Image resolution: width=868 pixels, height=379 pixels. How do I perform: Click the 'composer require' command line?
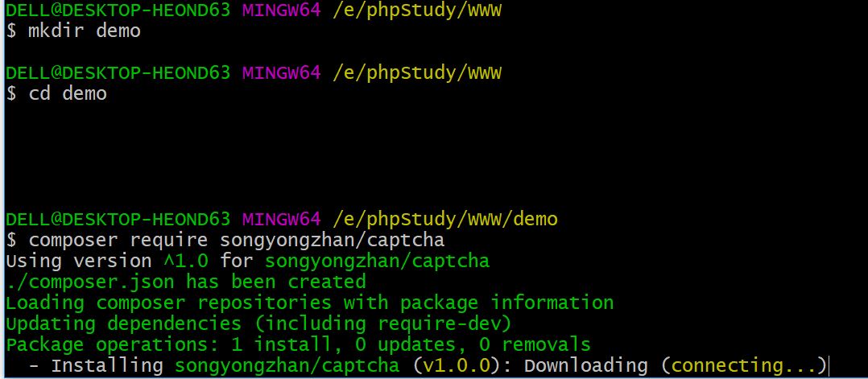point(236,240)
